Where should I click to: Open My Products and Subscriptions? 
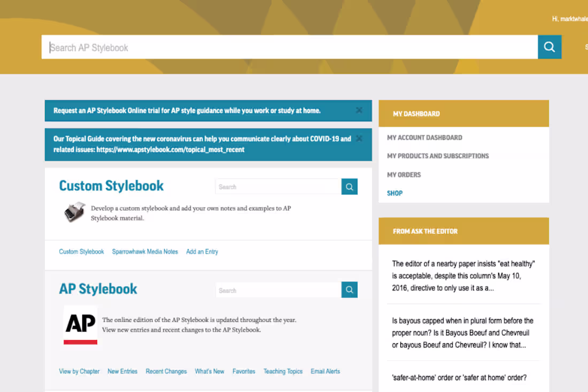[438, 156]
